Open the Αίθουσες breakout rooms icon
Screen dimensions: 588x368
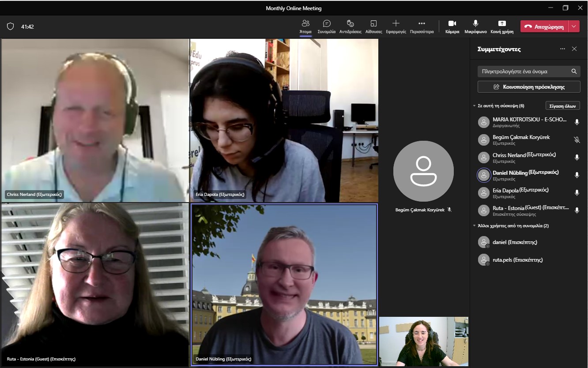[373, 23]
